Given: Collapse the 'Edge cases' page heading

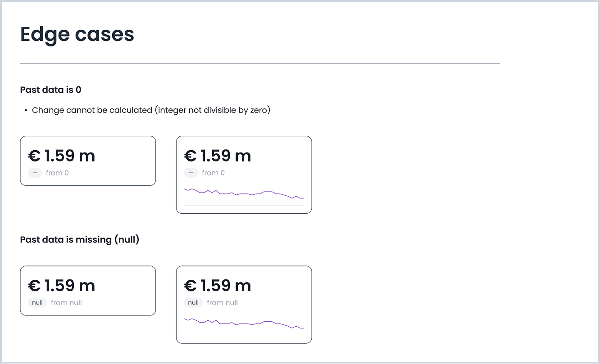Looking at the screenshot, I should [x=77, y=34].
